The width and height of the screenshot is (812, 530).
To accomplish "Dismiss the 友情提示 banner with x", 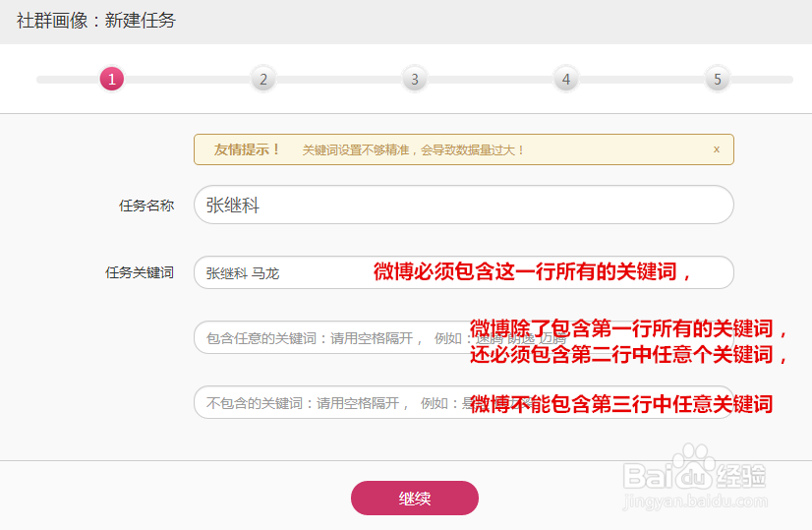I will [x=717, y=149].
